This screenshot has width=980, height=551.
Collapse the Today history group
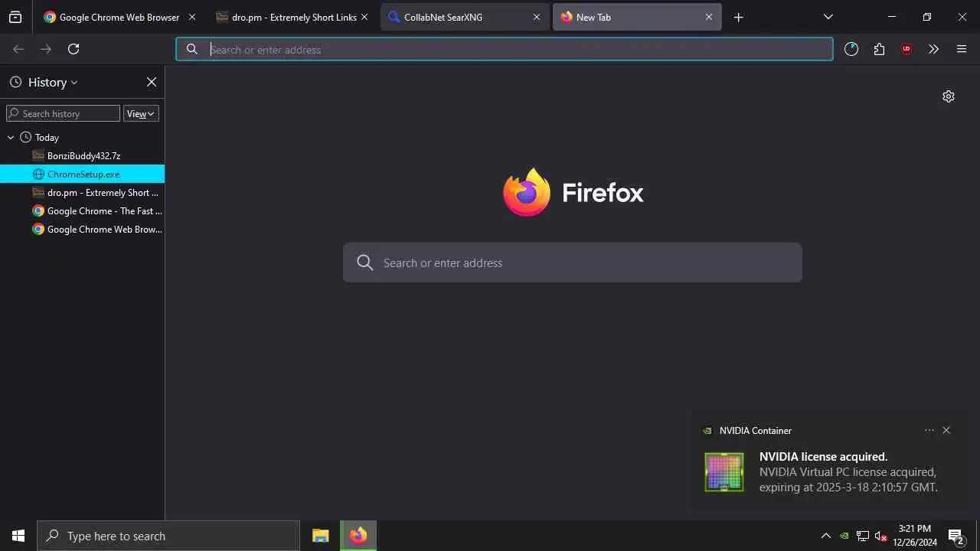[11, 138]
